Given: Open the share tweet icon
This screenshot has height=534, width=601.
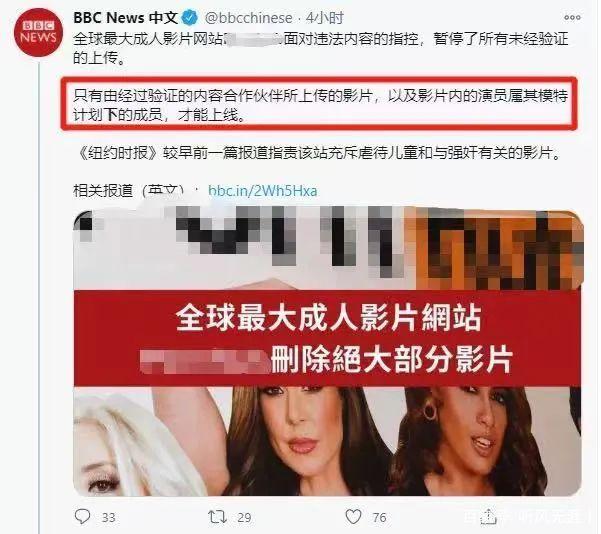Looking at the screenshot, I should (488, 516).
